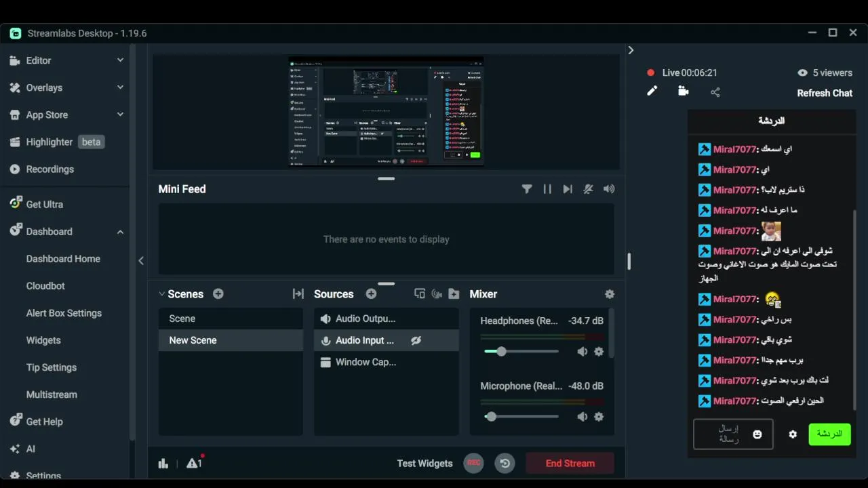Add a new scene plus icon
868x488 pixels.
coord(218,293)
